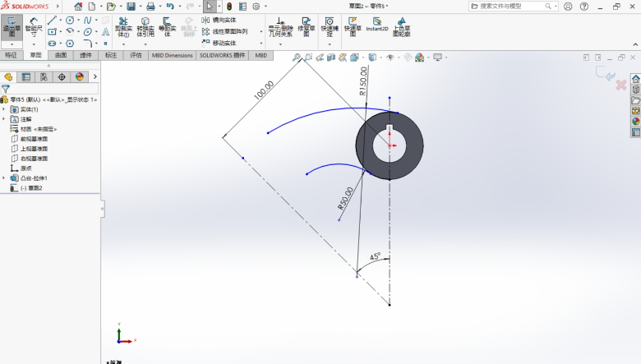Click the Home icon in title bar
Screen dimensions: 641x364
tap(78, 6)
